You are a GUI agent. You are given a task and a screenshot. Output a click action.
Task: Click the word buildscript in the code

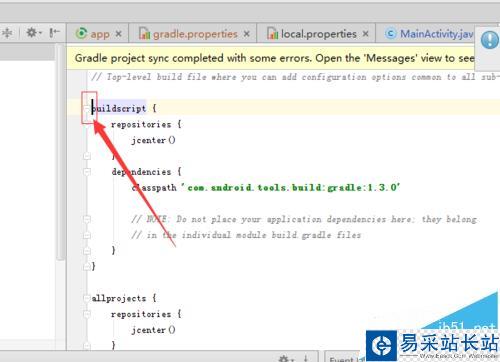119,108
